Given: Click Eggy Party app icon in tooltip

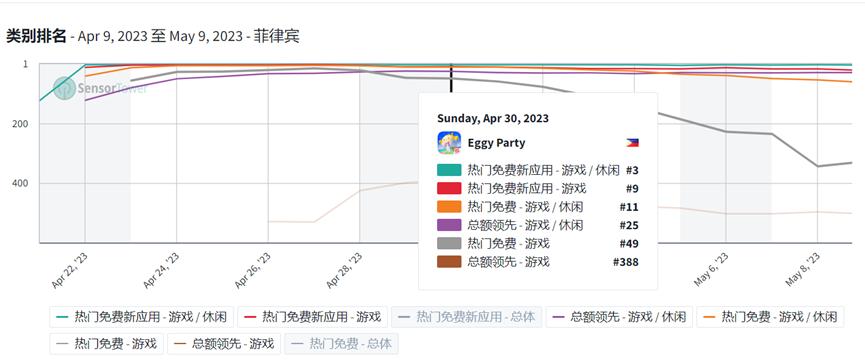Looking at the screenshot, I should coord(449,143).
